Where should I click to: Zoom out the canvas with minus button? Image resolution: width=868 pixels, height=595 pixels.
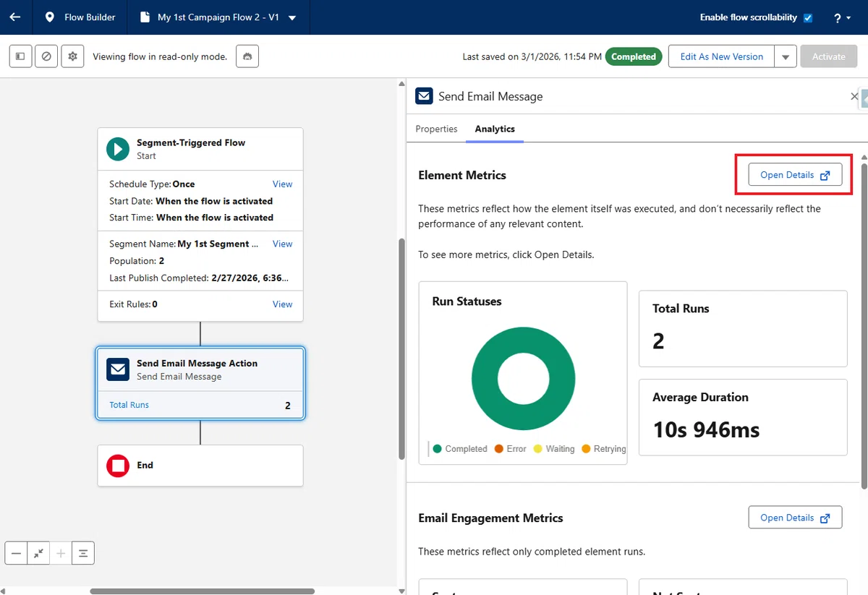tap(16, 553)
